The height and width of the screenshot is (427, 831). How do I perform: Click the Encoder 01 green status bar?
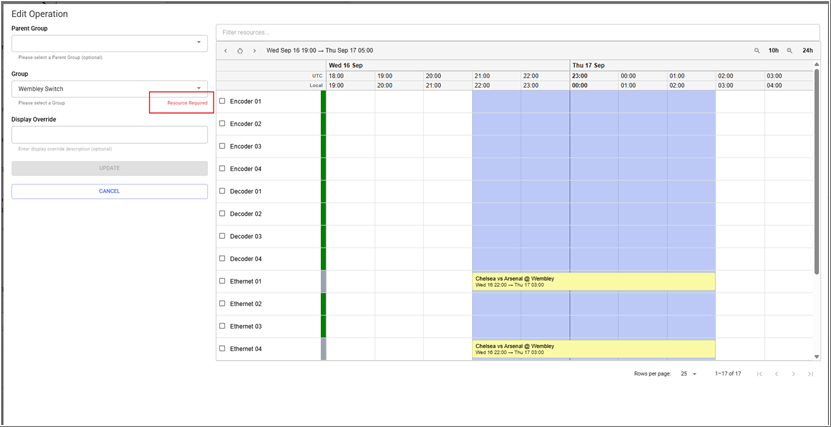pos(323,101)
